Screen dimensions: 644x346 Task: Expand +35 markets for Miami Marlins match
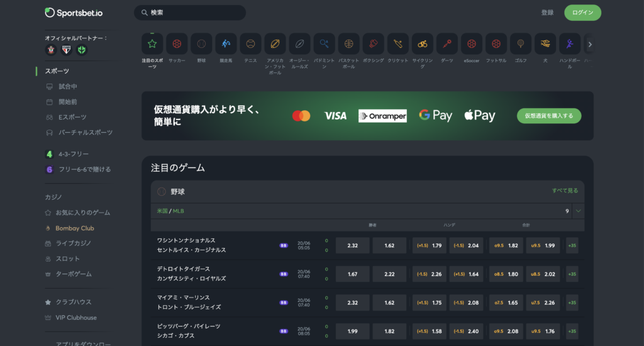[572, 303]
